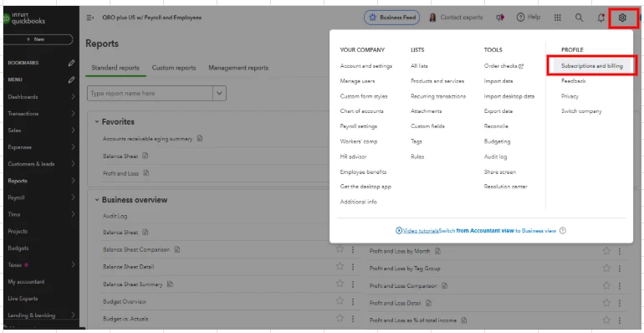Open the settings gear icon

click(x=622, y=18)
